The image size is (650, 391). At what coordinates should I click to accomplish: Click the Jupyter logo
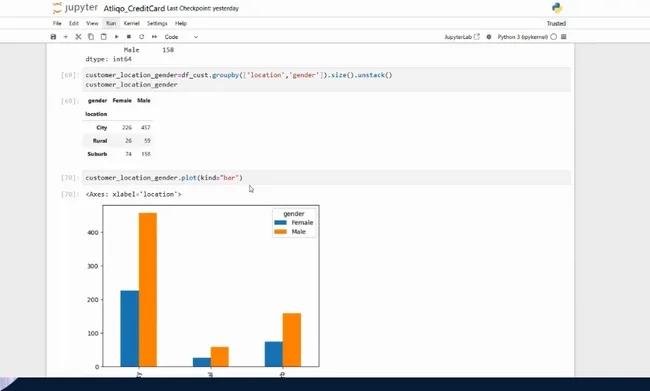(x=75, y=8)
